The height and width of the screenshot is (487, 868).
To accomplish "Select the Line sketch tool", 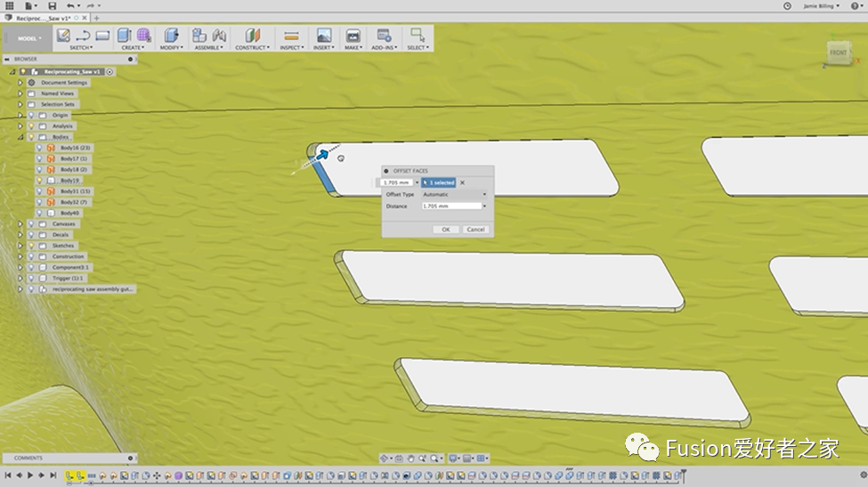I will pyautogui.click(x=83, y=36).
